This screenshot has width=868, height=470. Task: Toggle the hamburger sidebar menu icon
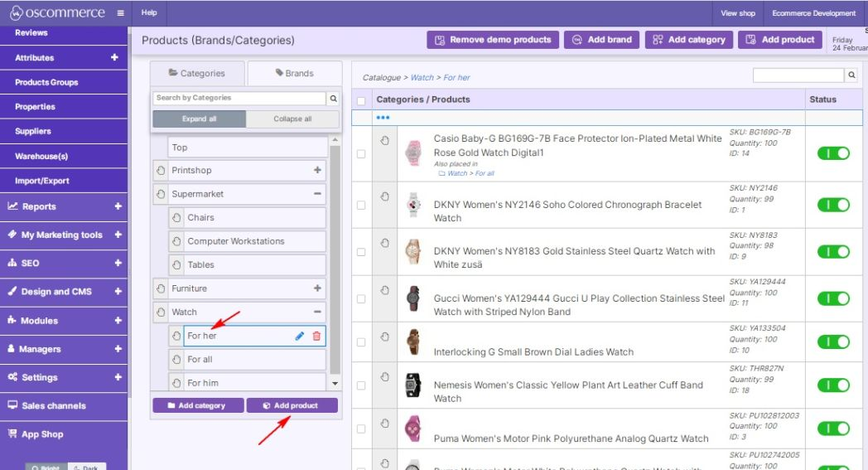120,12
